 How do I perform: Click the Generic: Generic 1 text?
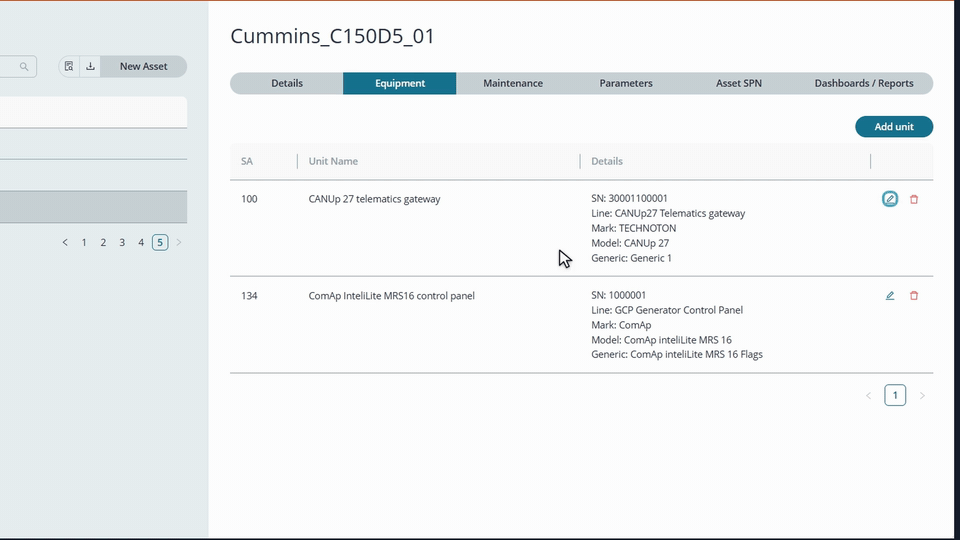tap(631, 258)
